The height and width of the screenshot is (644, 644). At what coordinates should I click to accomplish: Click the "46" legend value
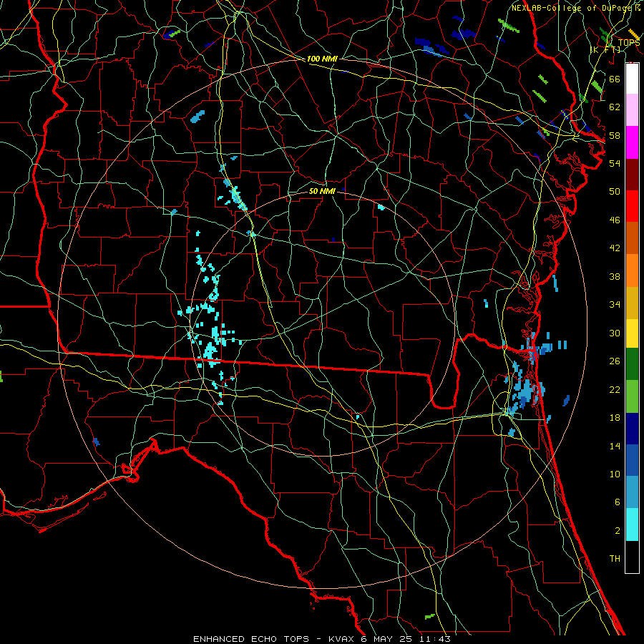tap(615, 220)
